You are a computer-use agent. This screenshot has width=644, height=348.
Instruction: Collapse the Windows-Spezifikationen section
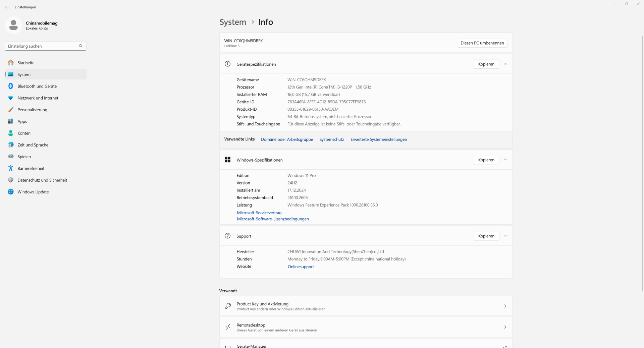coord(505,160)
